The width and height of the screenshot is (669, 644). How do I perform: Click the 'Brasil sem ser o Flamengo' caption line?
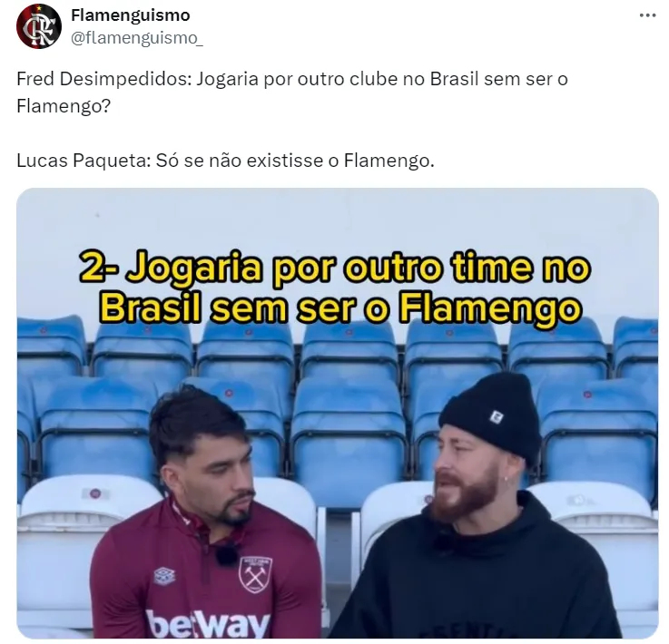point(340,307)
